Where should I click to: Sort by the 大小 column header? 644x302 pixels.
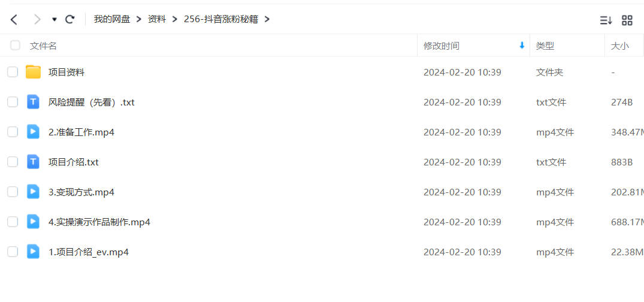pos(620,46)
